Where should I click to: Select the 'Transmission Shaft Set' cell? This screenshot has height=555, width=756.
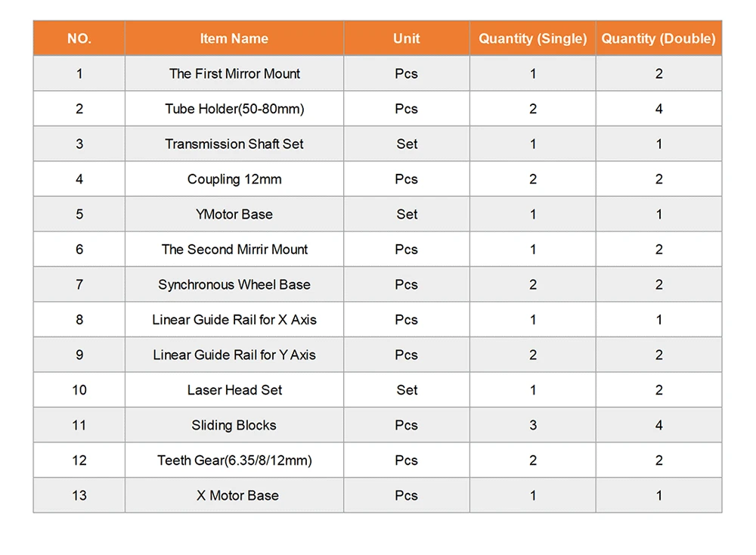coord(234,144)
